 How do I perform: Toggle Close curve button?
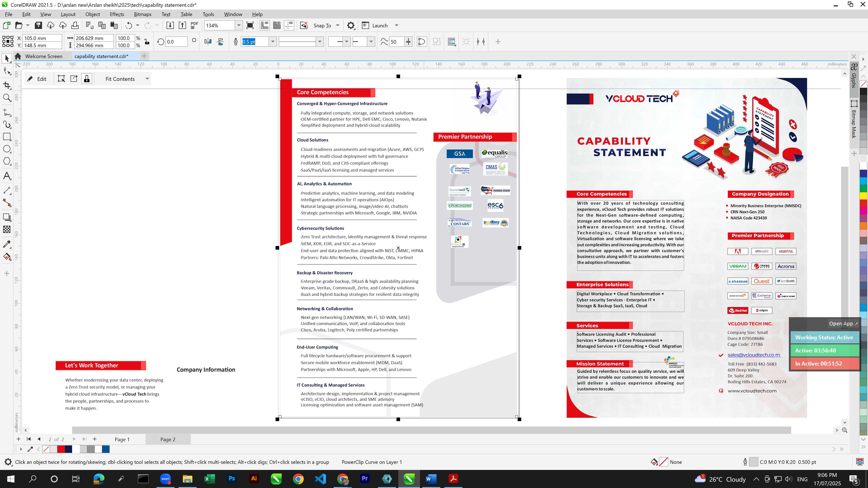pos(422,42)
